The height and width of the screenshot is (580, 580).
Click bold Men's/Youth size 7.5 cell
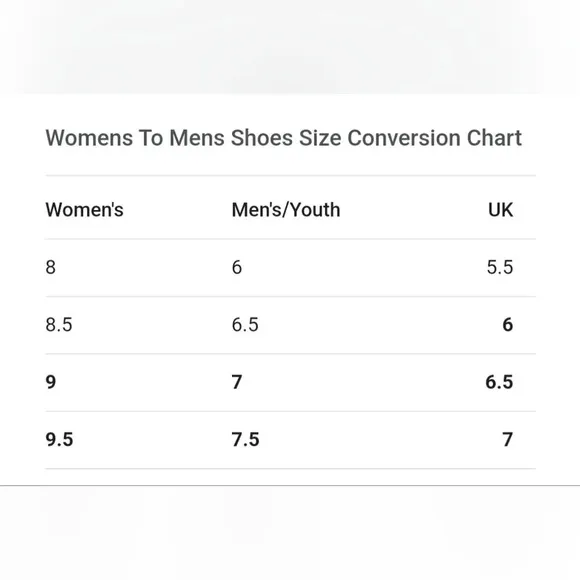click(x=245, y=439)
